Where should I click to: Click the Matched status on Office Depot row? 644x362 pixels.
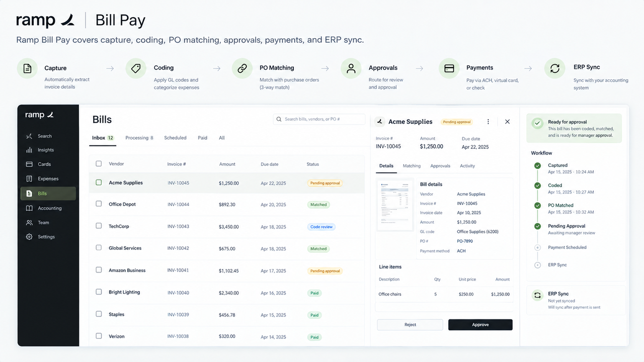click(x=318, y=205)
